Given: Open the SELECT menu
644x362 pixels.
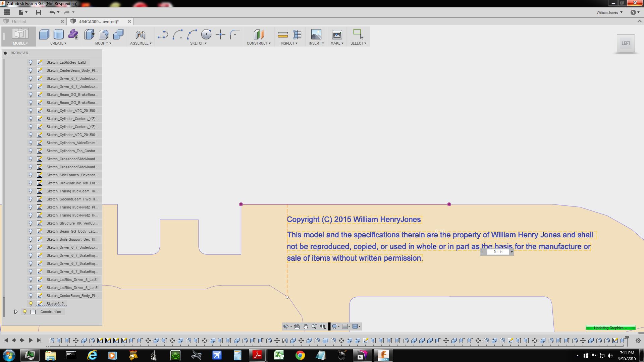Looking at the screenshot, I should click(358, 43).
